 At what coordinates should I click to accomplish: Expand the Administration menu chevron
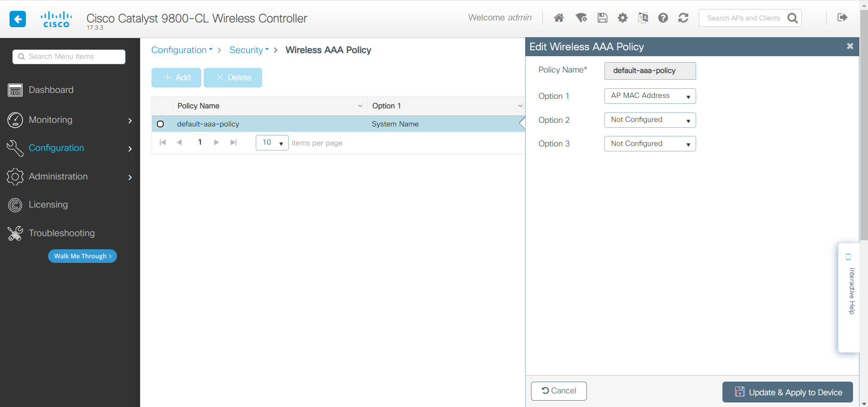(130, 177)
